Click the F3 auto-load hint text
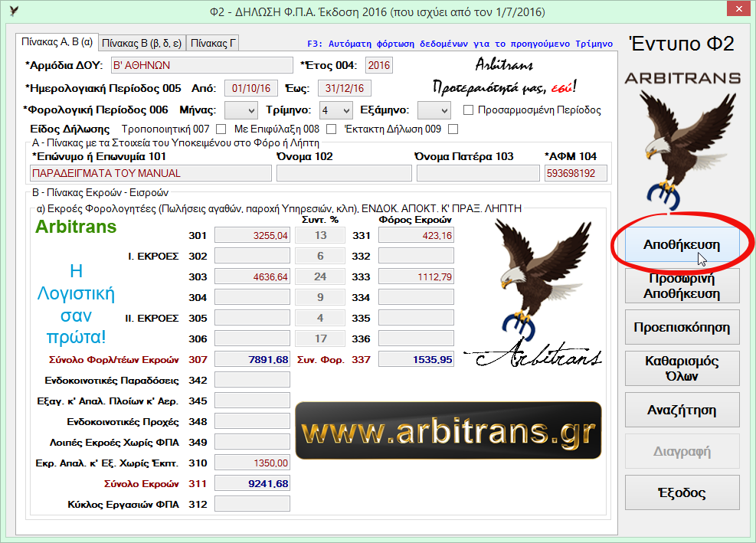Viewport: 756px width, 543px height. 460,44
